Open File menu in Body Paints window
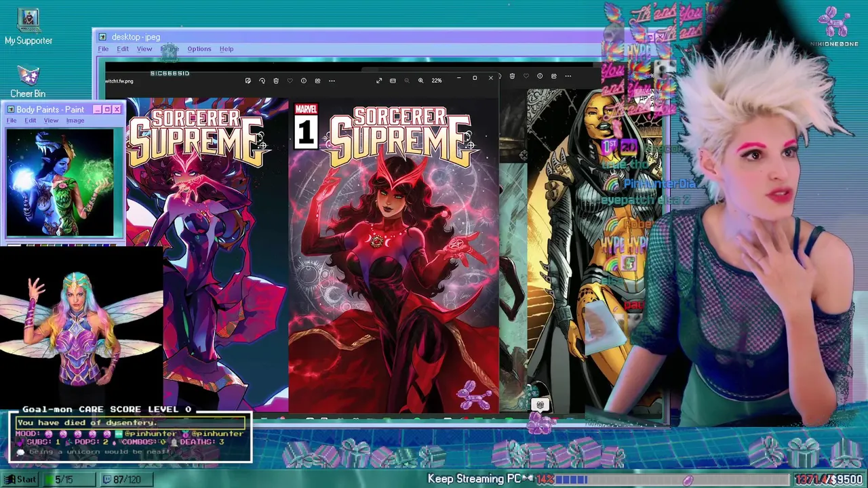This screenshot has width=868, height=488. (12, 121)
